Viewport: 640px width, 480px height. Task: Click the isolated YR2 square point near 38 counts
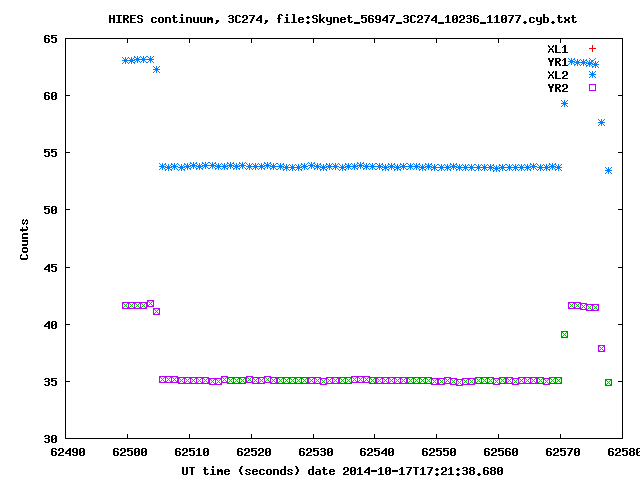[601, 349]
